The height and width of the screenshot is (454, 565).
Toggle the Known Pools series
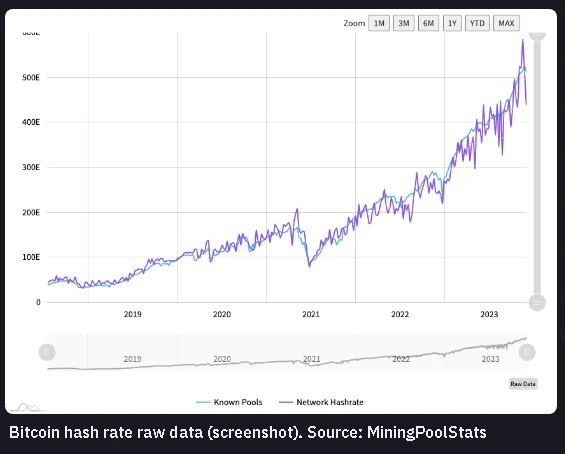coord(229,402)
